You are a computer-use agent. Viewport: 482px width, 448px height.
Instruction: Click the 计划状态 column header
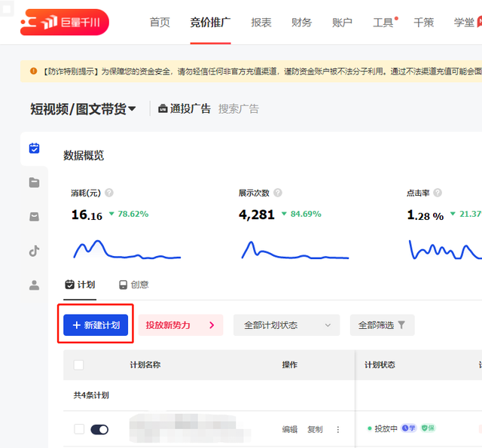pyautogui.click(x=380, y=364)
